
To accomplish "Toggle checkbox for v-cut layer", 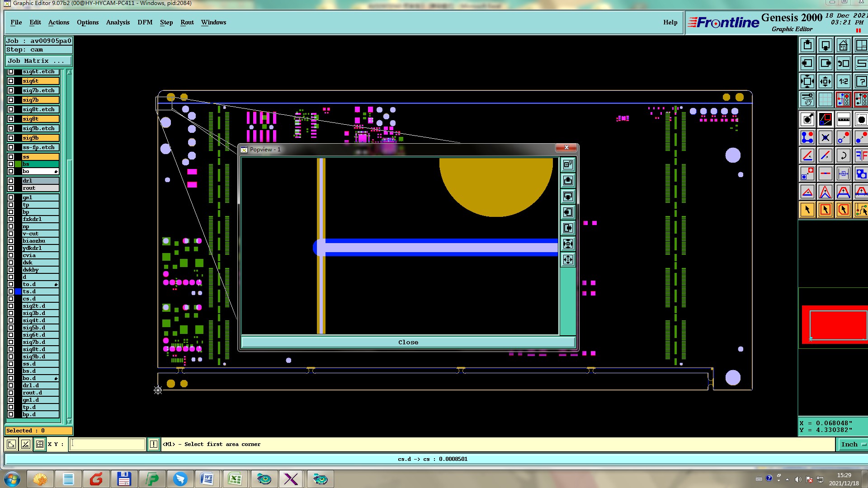I will coord(11,234).
